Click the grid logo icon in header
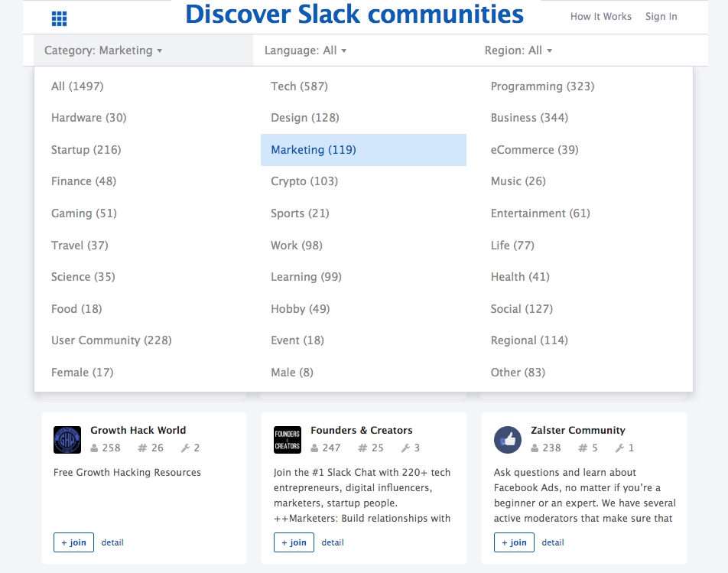 59,18
